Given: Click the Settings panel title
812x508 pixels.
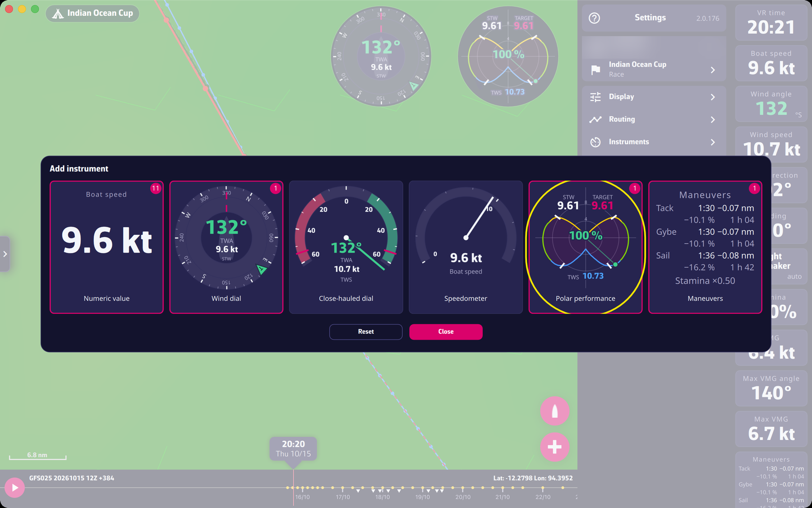Looking at the screenshot, I should [x=650, y=18].
